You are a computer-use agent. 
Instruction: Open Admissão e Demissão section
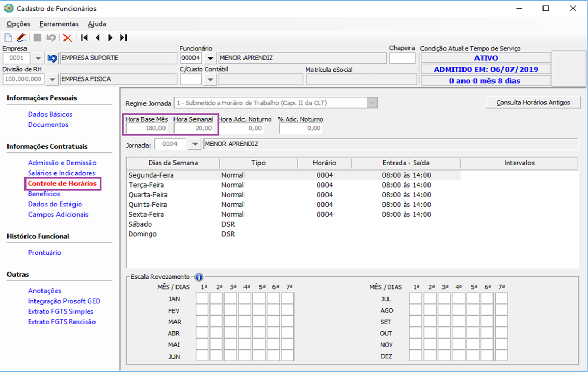pos(62,163)
